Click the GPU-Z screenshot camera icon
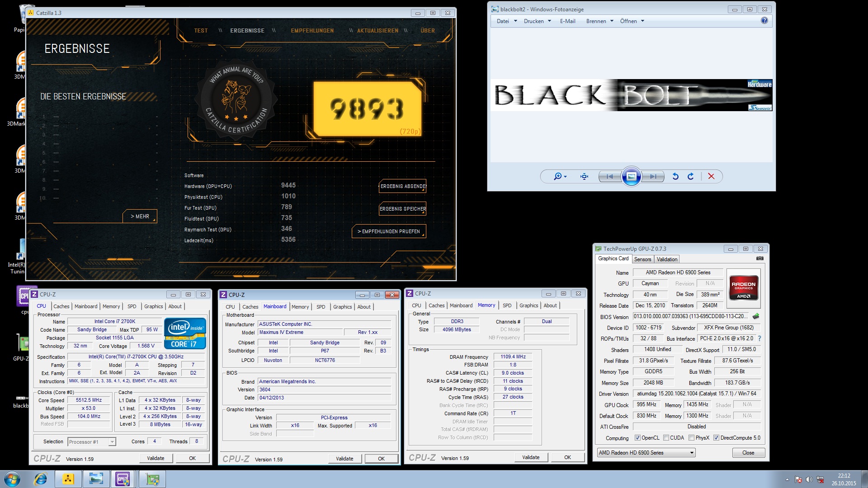 759,259
